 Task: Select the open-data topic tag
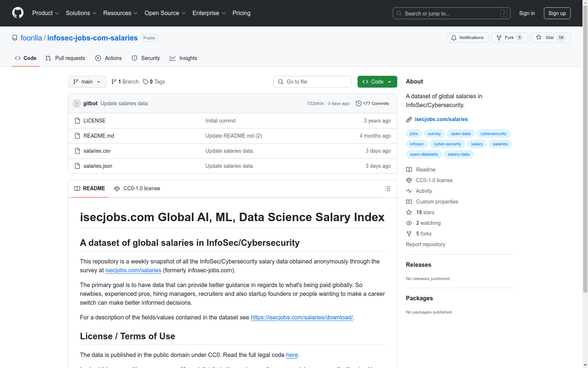(x=460, y=134)
